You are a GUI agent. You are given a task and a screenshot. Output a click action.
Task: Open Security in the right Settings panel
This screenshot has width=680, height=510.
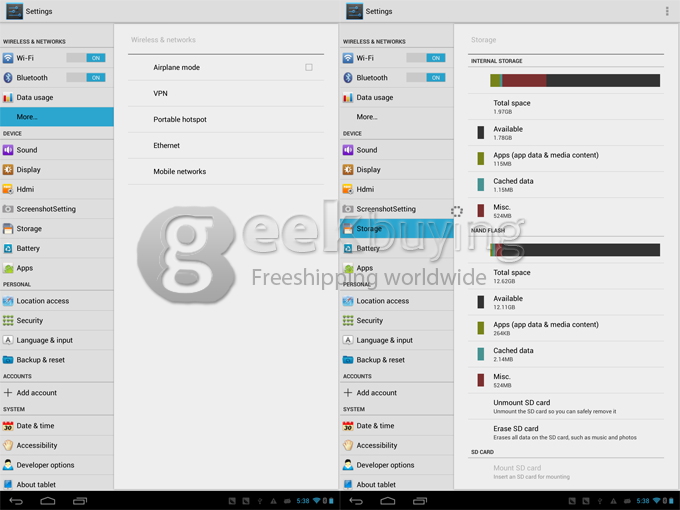[x=397, y=320]
